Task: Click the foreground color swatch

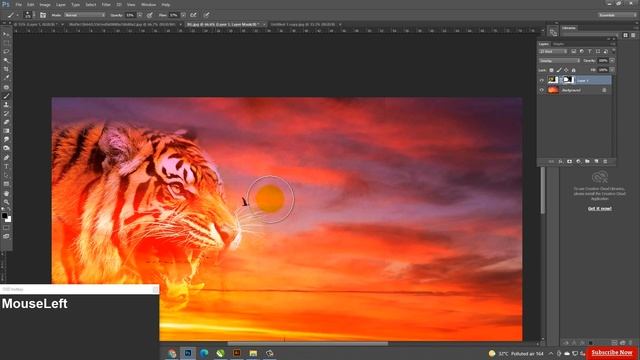Action: pyautogui.click(x=4, y=215)
